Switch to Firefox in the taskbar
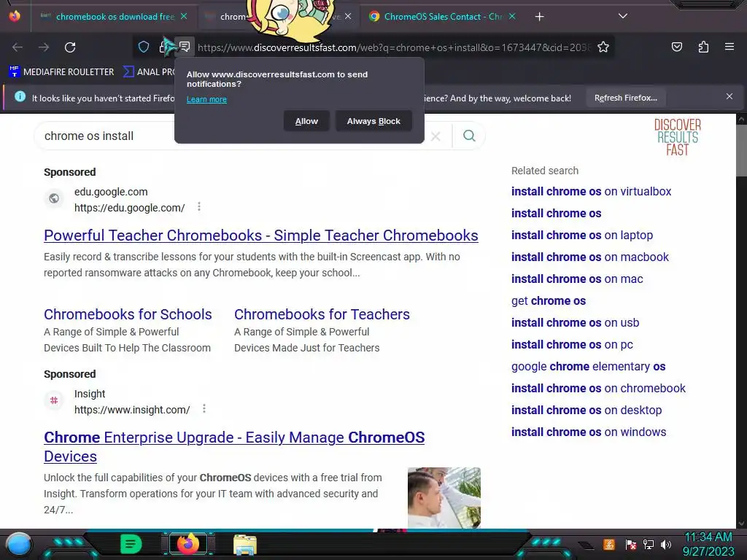Viewport: 747px width, 560px height. 187,544
